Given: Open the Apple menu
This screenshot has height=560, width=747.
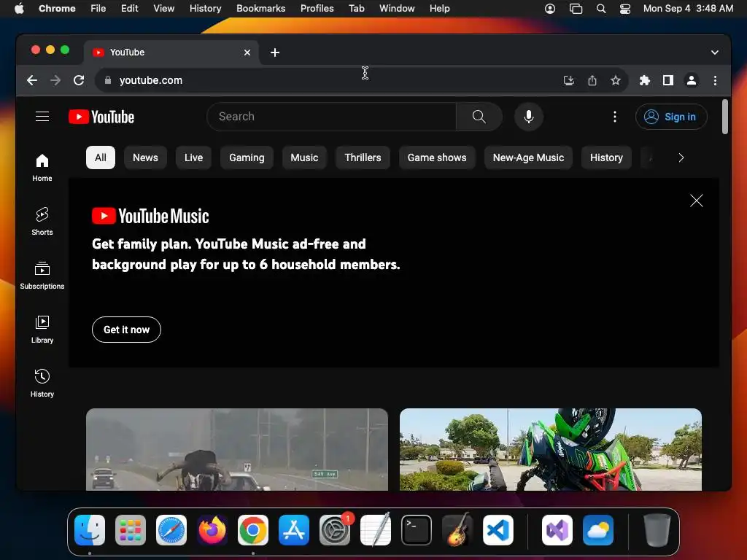Looking at the screenshot, I should [x=19, y=9].
